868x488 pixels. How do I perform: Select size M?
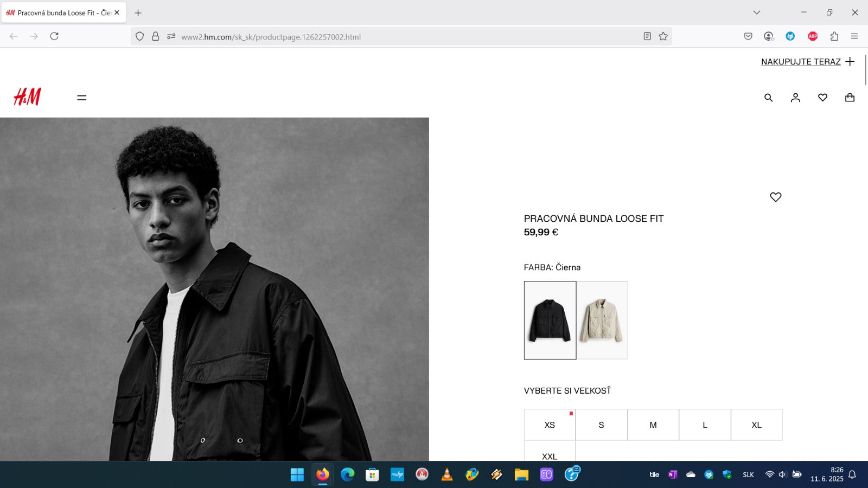pos(653,425)
